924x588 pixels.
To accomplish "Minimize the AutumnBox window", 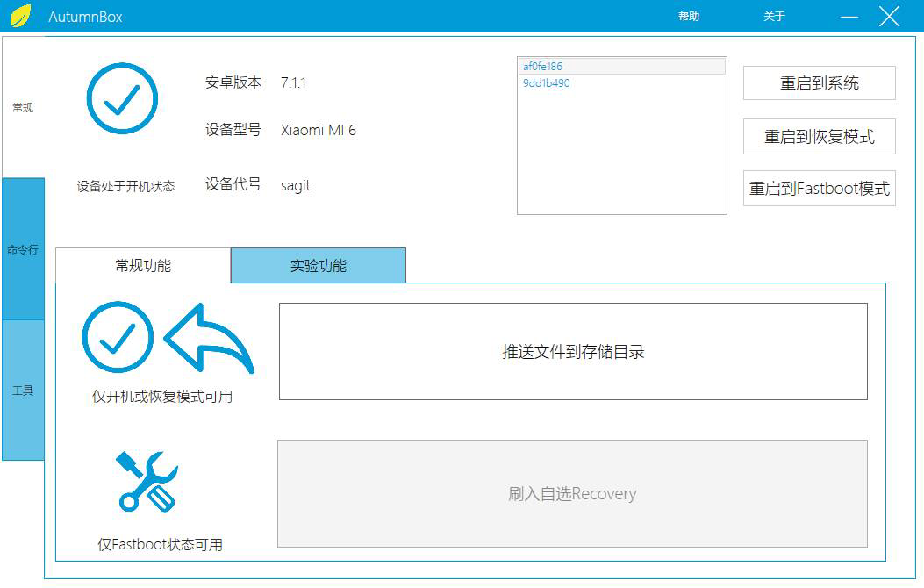I will point(849,17).
